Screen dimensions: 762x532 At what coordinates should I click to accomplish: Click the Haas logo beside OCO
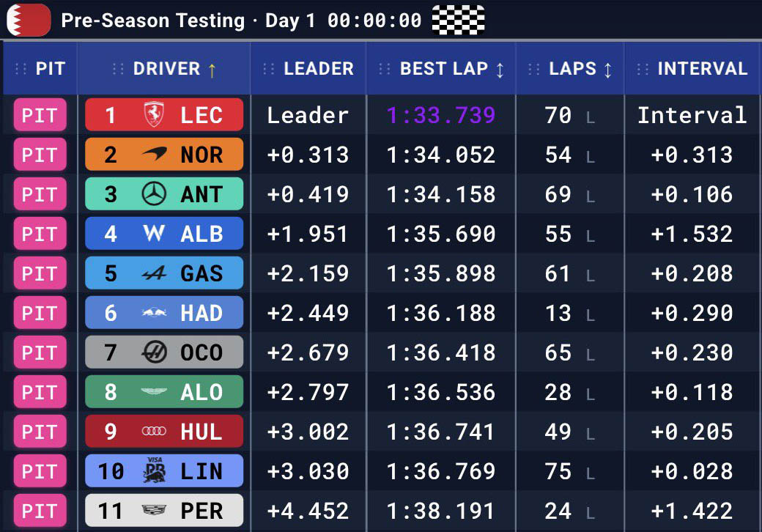(x=153, y=352)
